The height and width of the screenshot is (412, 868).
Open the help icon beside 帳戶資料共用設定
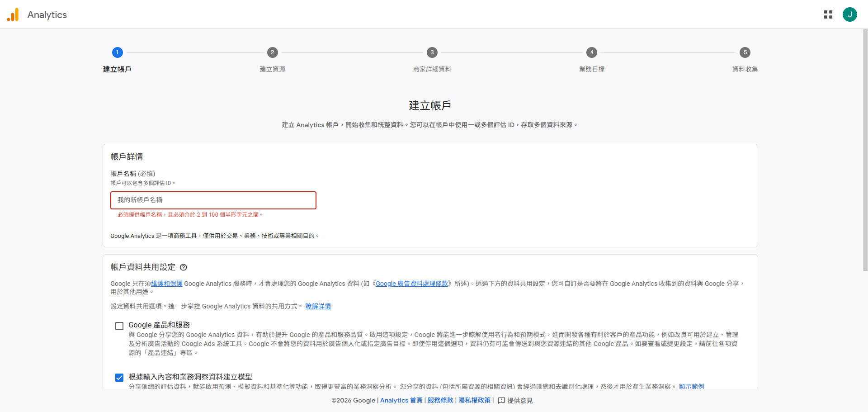click(183, 267)
